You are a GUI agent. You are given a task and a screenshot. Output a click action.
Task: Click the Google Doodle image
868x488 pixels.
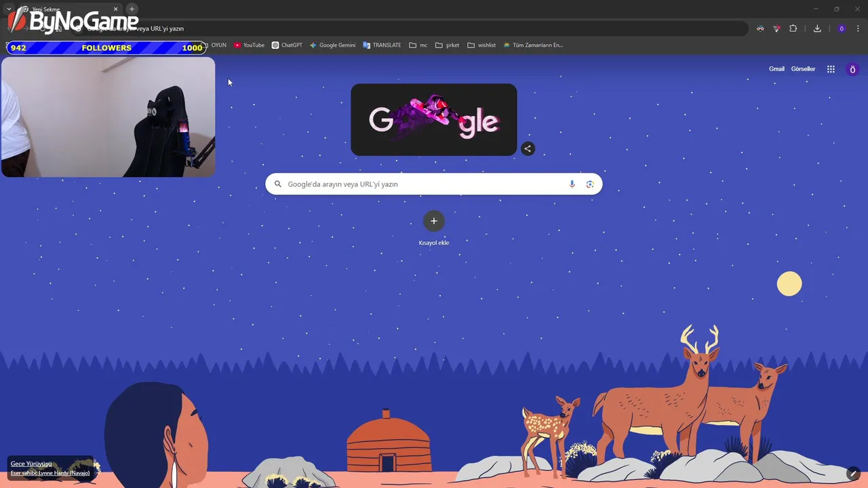(434, 120)
